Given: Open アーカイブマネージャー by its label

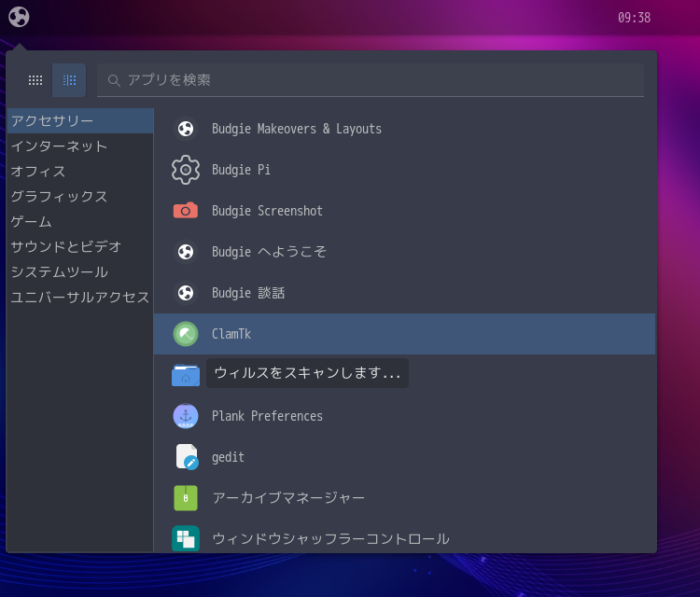Looking at the screenshot, I should [x=288, y=498].
